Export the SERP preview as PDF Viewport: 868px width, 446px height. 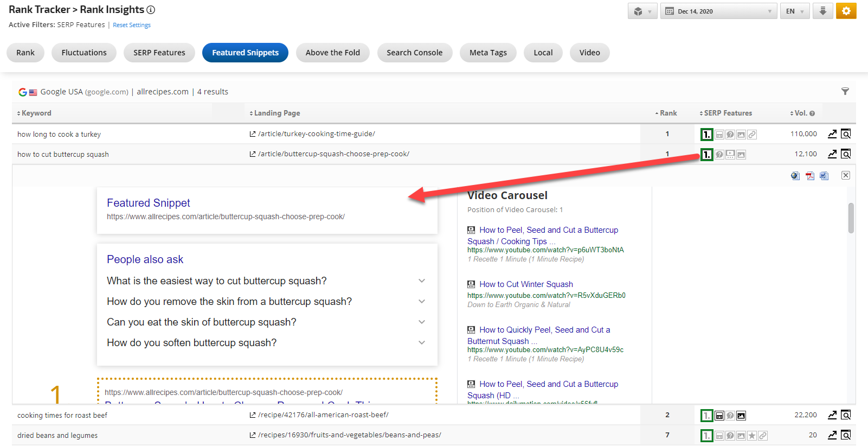809,176
